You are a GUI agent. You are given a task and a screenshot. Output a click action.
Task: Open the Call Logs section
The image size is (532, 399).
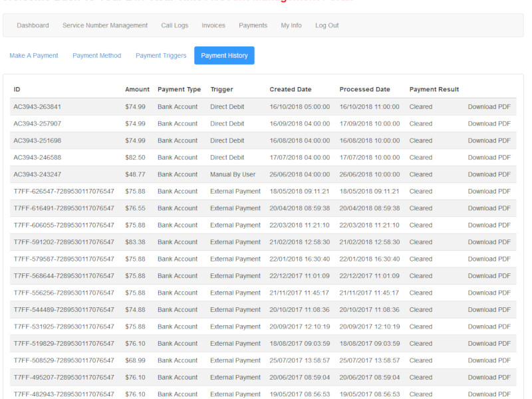(x=174, y=25)
